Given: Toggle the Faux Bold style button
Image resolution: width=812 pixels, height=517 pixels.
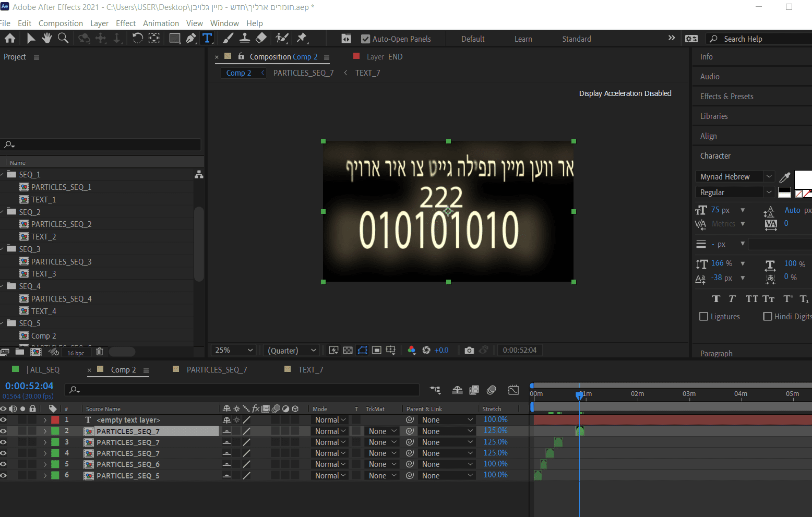Looking at the screenshot, I should tap(716, 299).
